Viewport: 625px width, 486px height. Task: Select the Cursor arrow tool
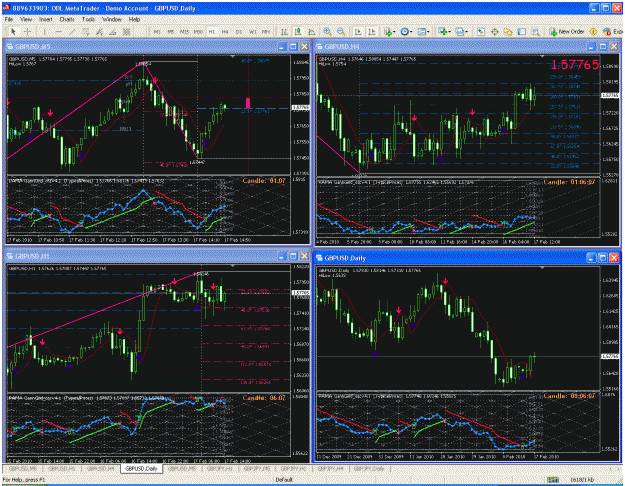point(13,31)
